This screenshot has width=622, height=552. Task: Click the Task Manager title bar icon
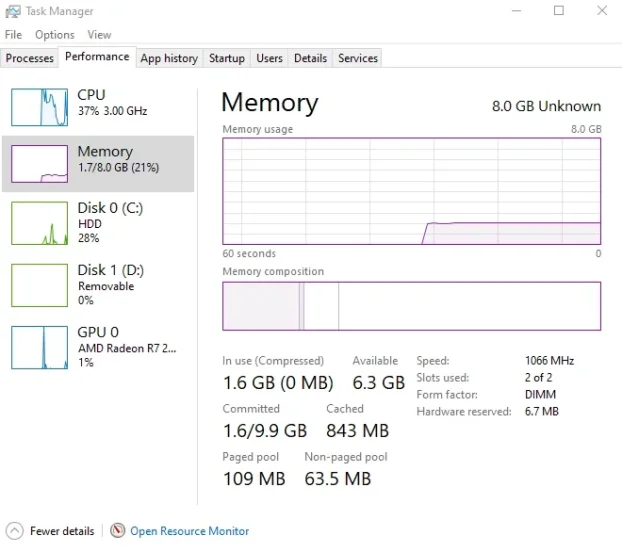pyautogui.click(x=13, y=12)
